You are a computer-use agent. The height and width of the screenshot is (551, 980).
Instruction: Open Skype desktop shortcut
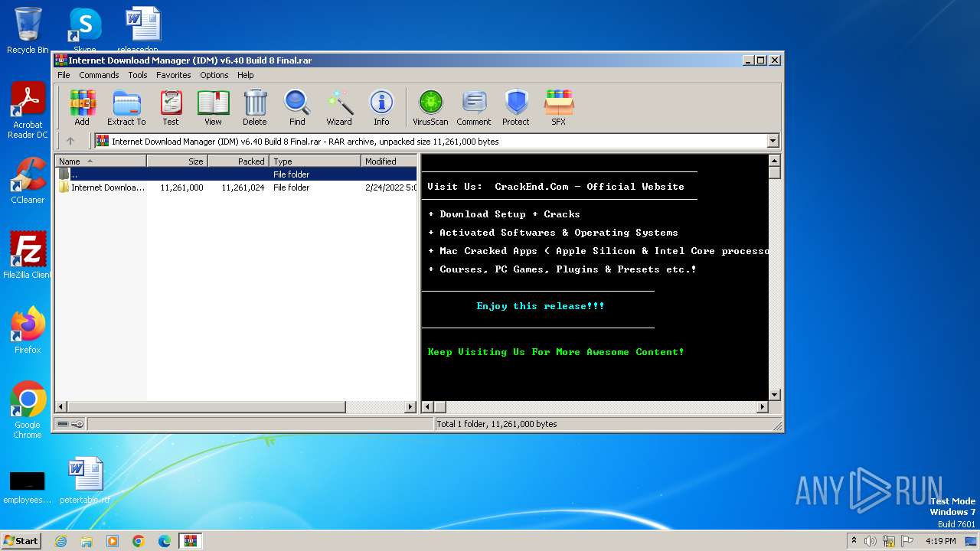pyautogui.click(x=84, y=29)
